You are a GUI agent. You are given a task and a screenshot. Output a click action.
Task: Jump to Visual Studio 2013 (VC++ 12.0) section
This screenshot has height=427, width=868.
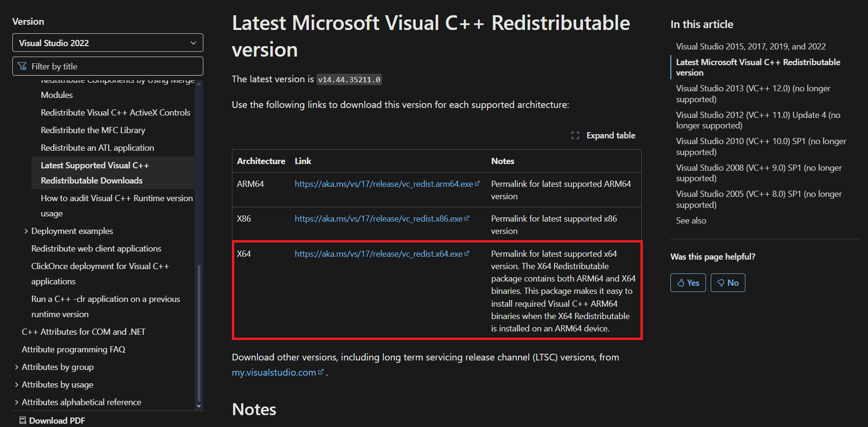(753, 94)
